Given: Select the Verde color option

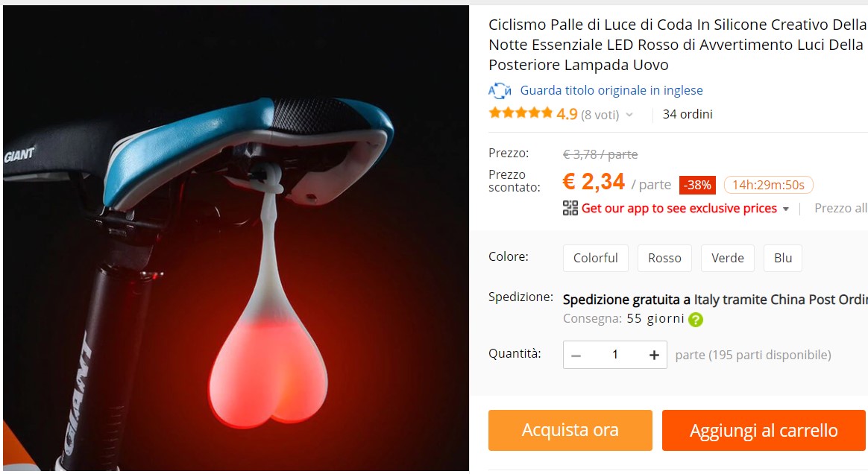Looking at the screenshot, I should pos(727,259).
